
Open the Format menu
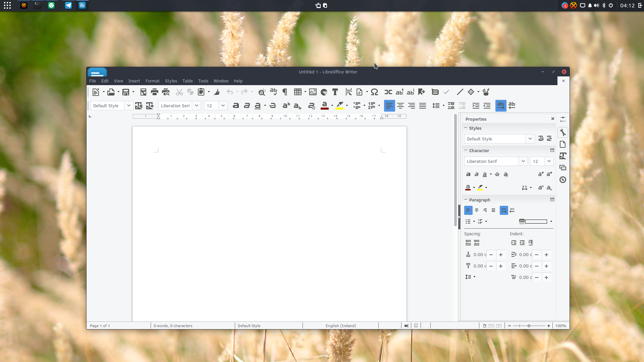(152, 81)
